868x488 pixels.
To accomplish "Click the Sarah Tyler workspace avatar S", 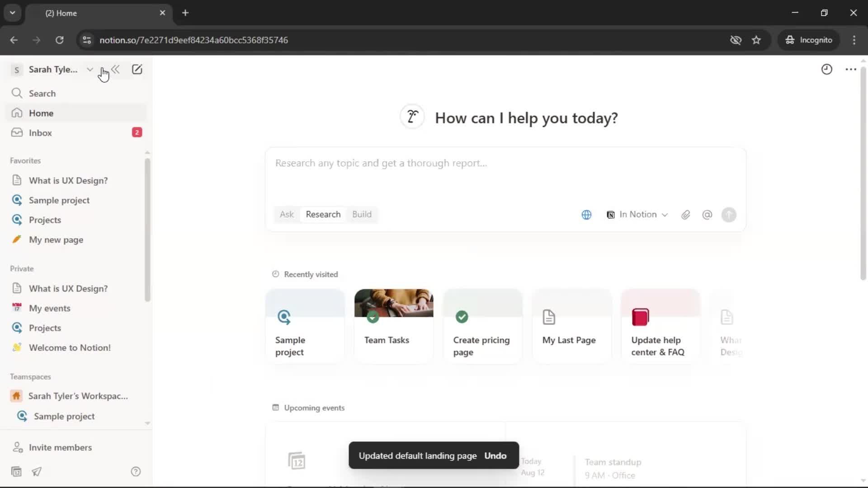I will 17,70.
